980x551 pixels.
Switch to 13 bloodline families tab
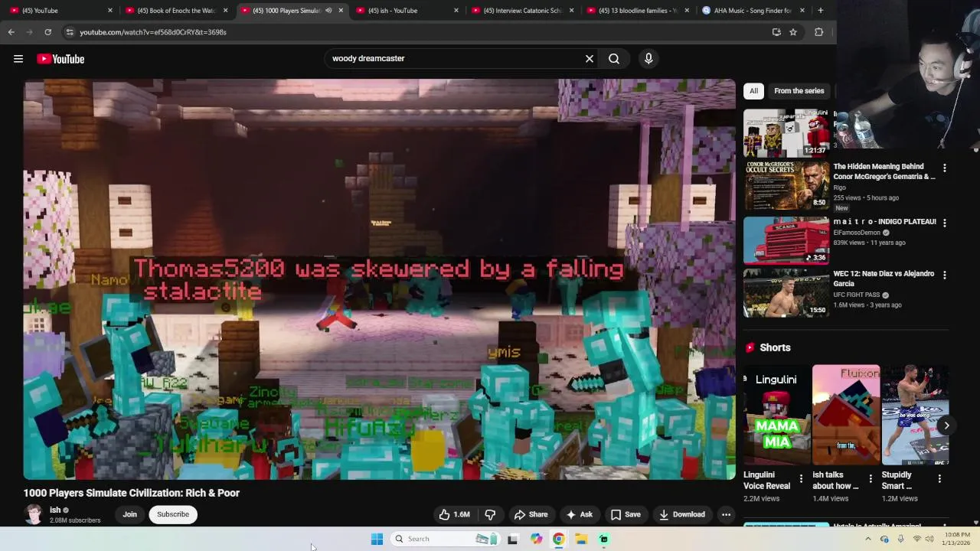[x=639, y=10]
